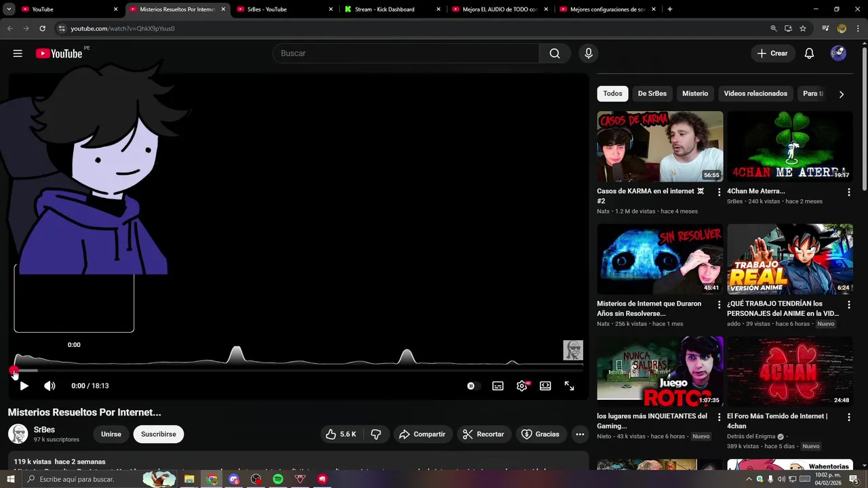868x488 pixels.
Task: Click Unirse to join channel
Action: click(111, 434)
